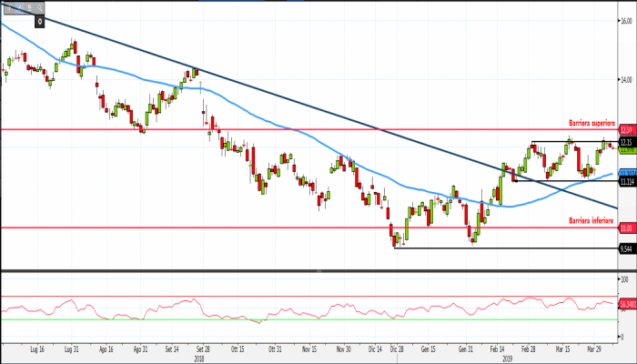The width and height of the screenshot is (637, 364).
Task: Click the blue moving average price tag
Action: pyautogui.click(x=626, y=173)
